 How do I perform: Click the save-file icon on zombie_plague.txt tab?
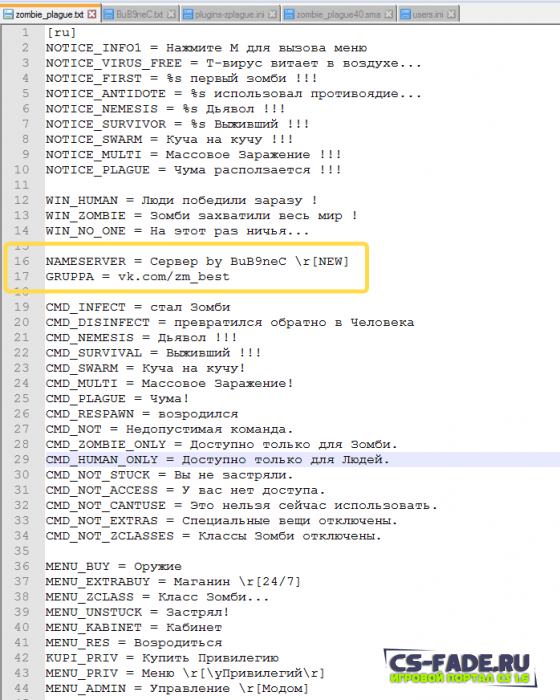8,14
